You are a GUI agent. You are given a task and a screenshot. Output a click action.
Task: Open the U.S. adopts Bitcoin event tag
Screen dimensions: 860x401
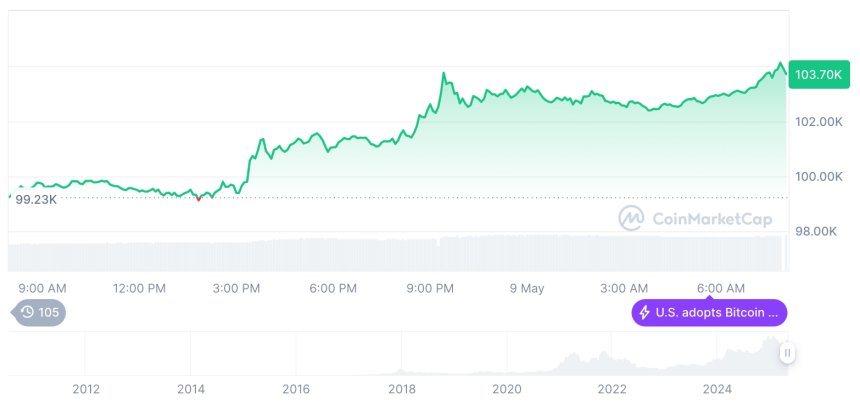click(x=709, y=313)
